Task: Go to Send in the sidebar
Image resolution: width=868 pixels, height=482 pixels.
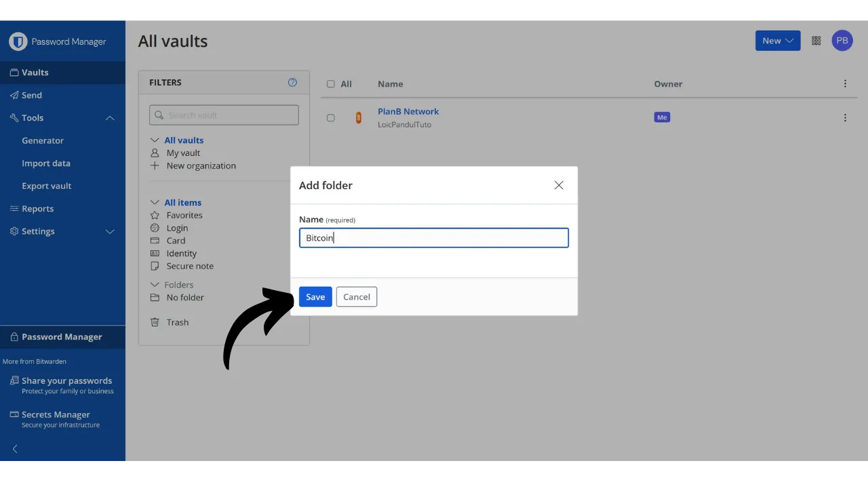Action: click(x=31, y=96)
